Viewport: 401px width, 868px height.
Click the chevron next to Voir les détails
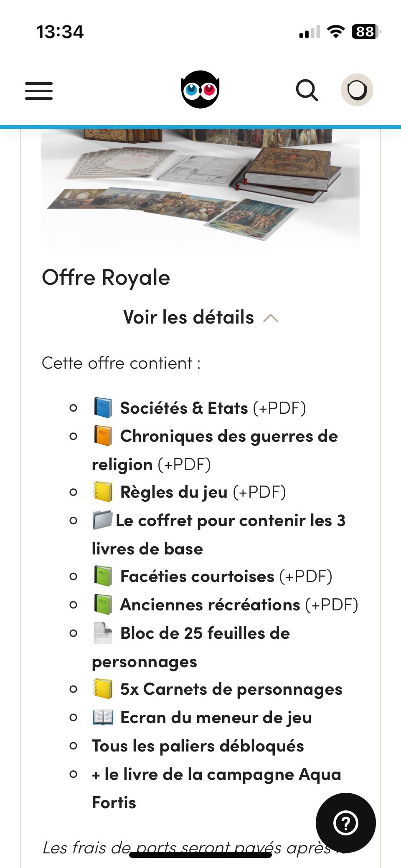pyautogui.click(x=271, y=318)
